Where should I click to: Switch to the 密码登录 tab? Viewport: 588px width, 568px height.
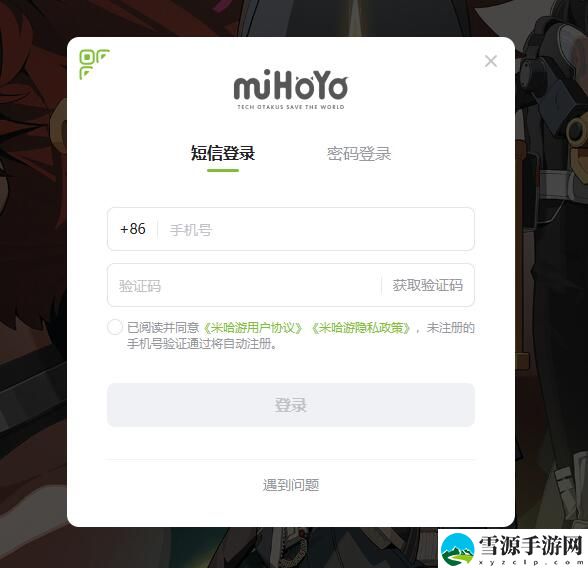(x=359, y=154)
